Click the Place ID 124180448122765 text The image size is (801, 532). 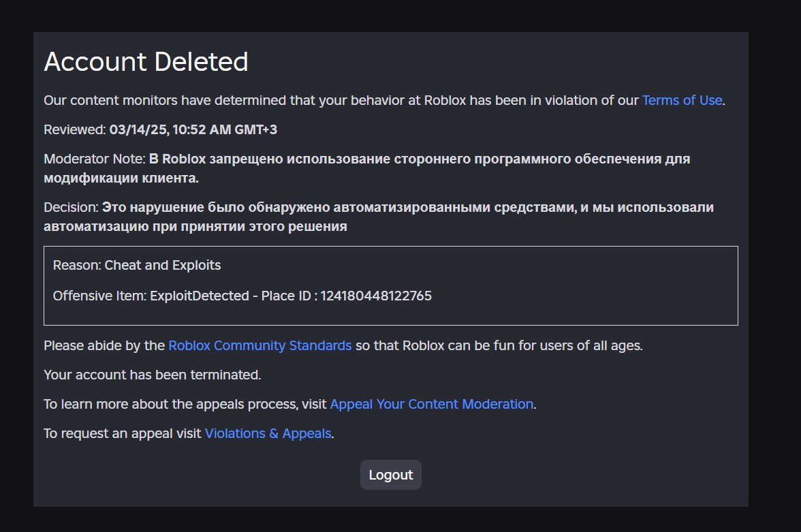[x=346, y=296]
